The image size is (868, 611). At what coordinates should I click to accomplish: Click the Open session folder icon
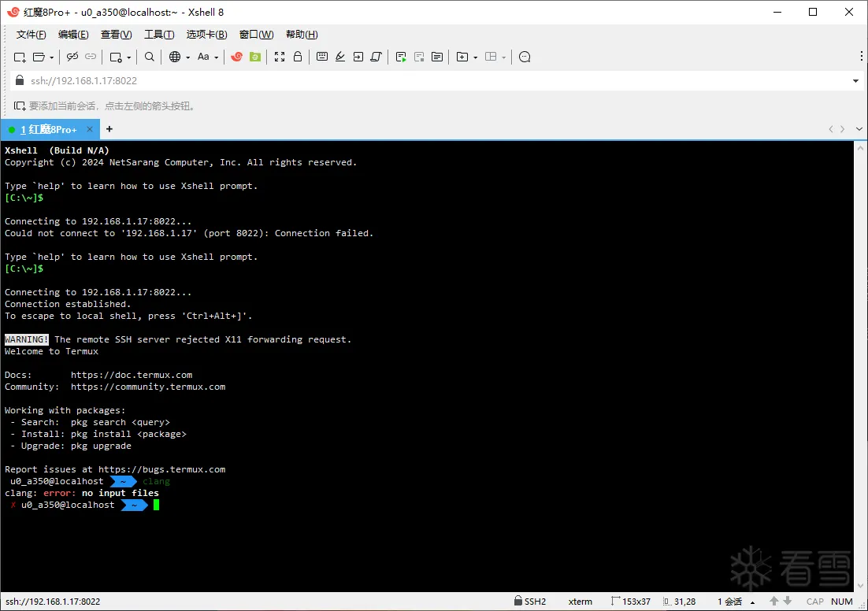[39, 57]
